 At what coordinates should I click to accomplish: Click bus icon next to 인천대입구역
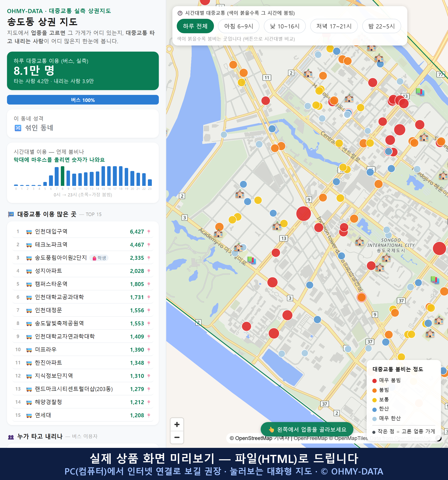[29, 232]
